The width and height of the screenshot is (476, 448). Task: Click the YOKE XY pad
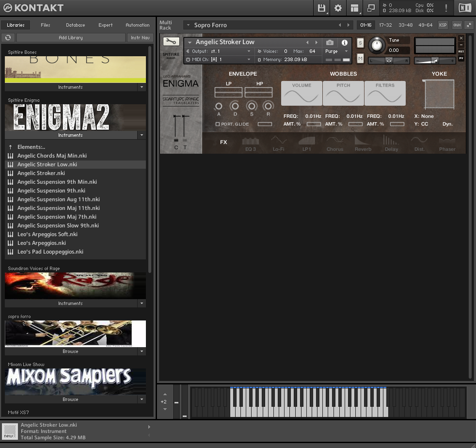[439, 94]
